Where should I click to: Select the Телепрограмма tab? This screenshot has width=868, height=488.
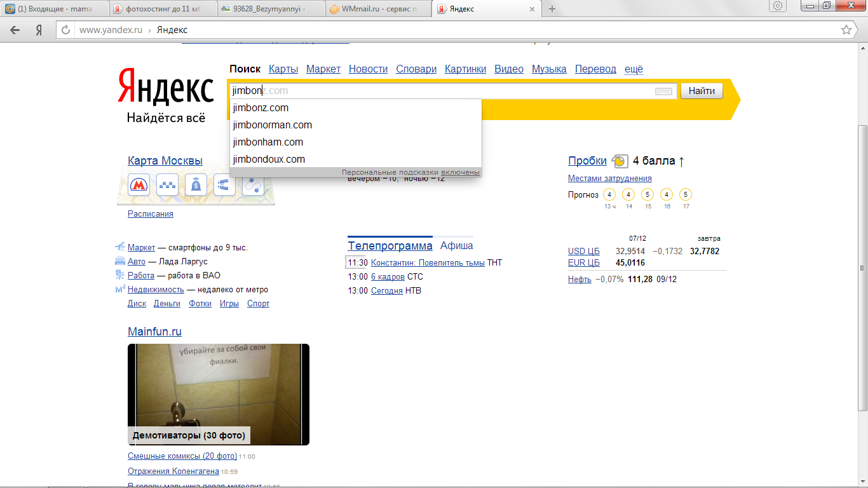(390, 246)
